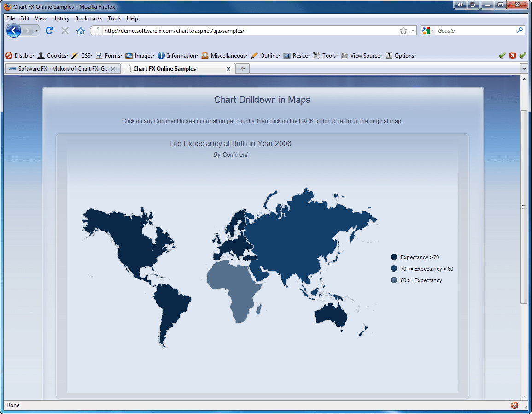Click in the URL address field
The height and width of the screenshot is (414, 532).
[x=249, y=31]
